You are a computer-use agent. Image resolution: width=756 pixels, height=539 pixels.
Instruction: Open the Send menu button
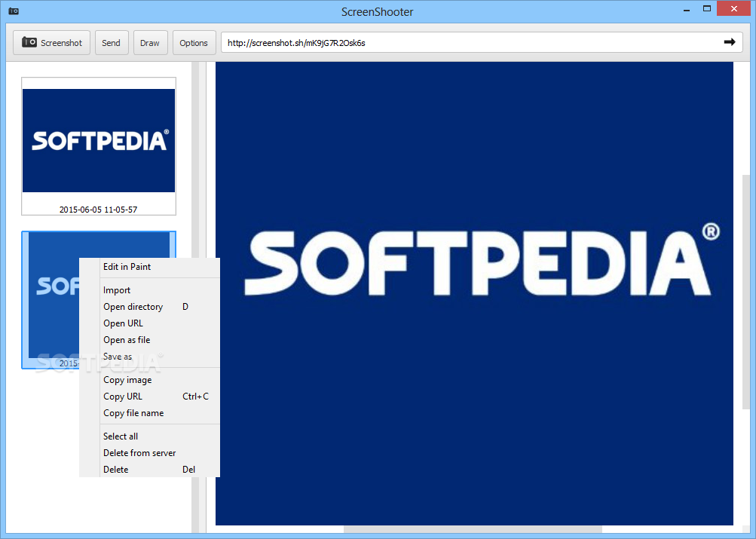111,43
